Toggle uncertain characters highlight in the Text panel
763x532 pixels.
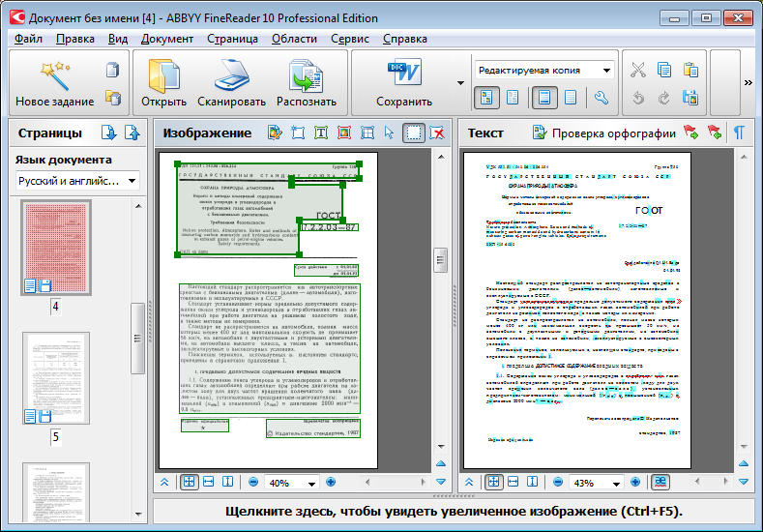click(660, 482)
